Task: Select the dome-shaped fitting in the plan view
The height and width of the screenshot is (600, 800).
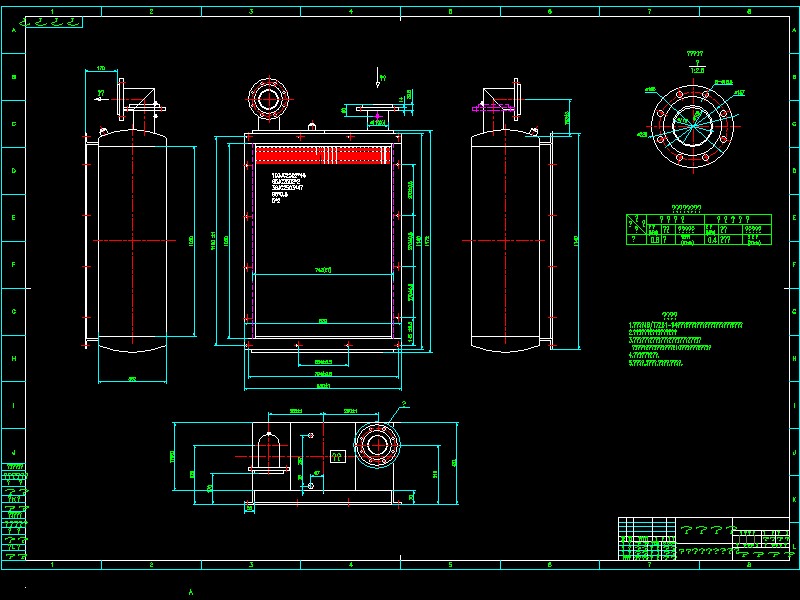Action: (269, 452)
